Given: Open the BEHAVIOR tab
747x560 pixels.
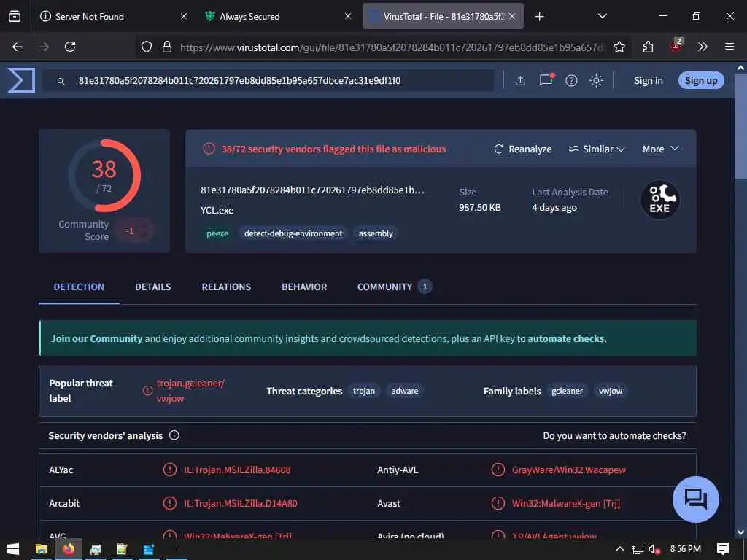Looking at the screenshot, I should click(304, 287).
